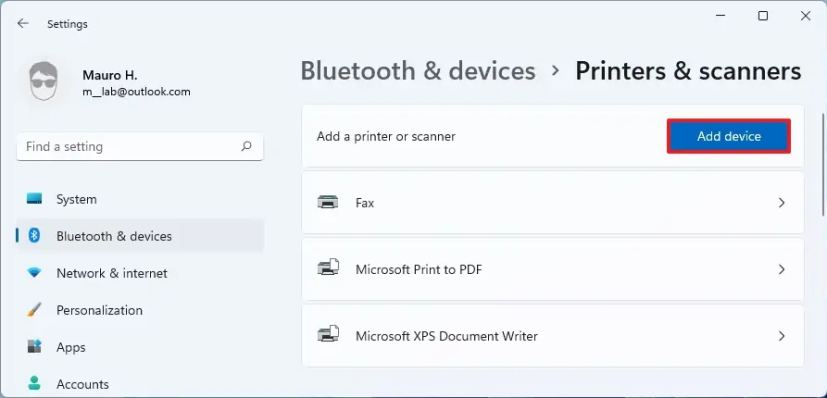Viewport: 827px width, 398px height.
Task: Expand Microsoft Print to PDF chevron
Action: coord(782,269)
